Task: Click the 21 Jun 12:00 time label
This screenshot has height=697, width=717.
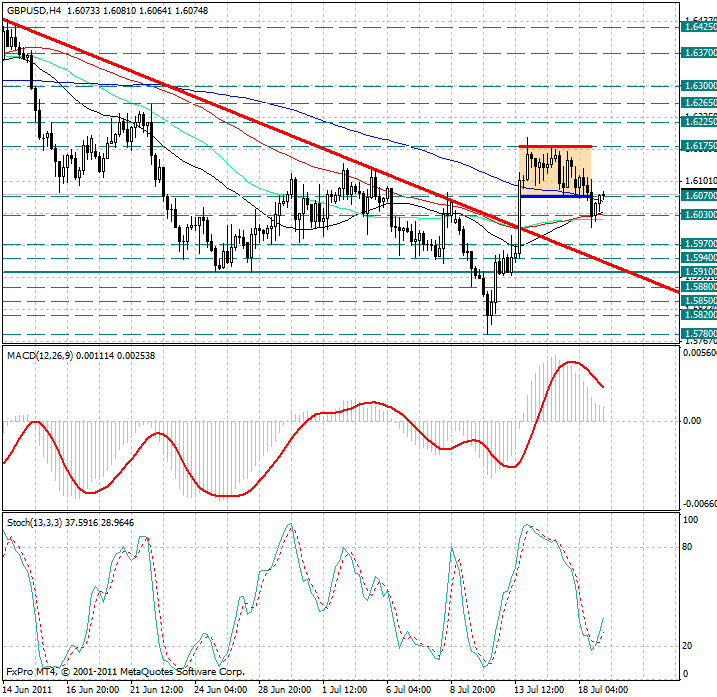Action: pyautogui.click(x=157, y=689)
